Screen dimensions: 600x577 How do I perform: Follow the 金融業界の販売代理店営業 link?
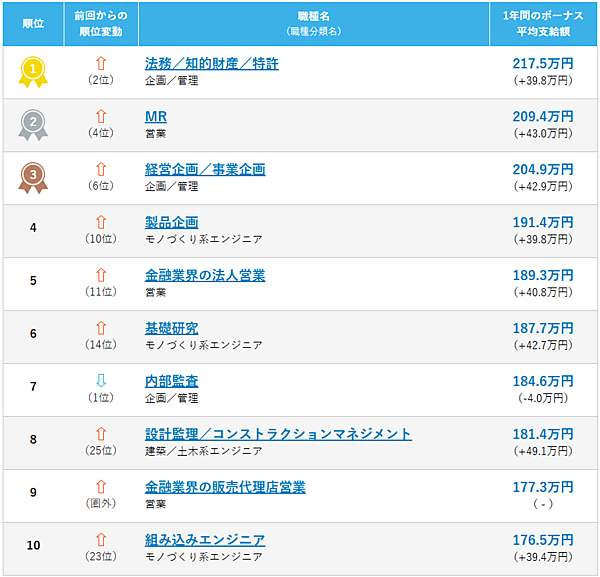[225, 487]
